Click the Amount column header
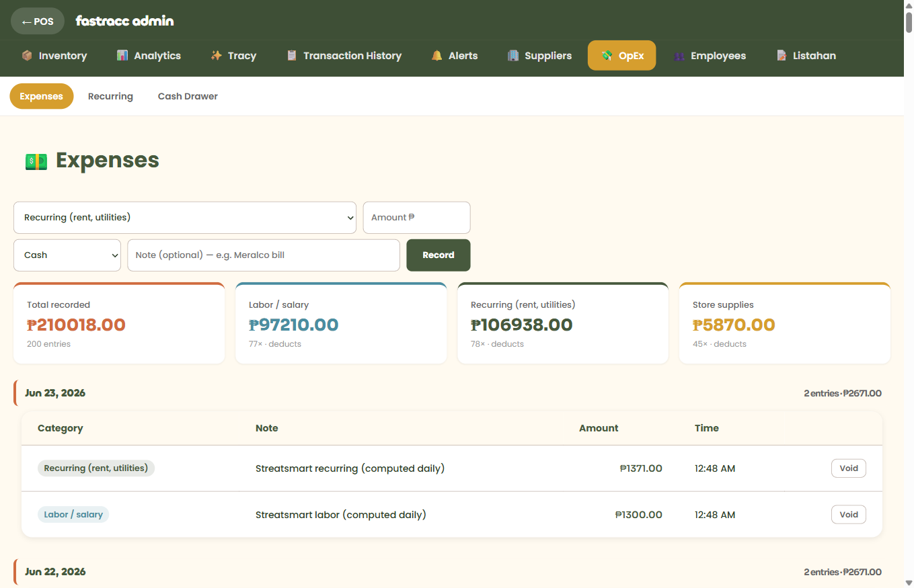Viewport: 914px width, 588px height. point(599,428)
